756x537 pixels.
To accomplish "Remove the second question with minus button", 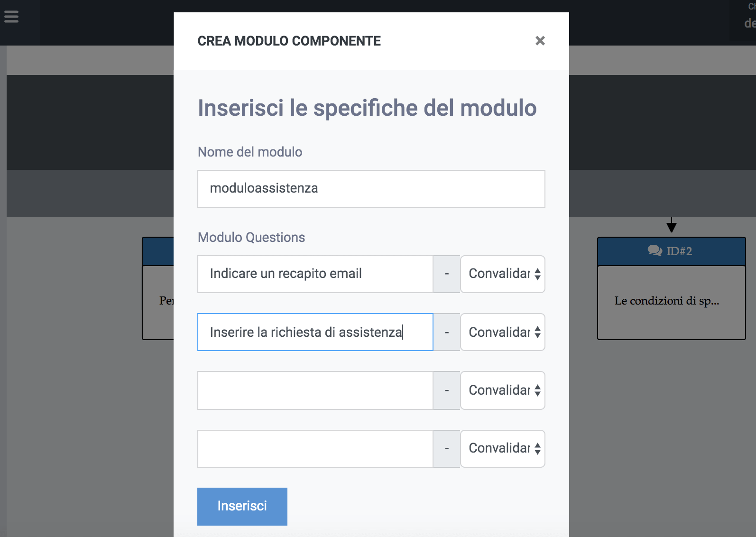I will (x=447, y=332).
